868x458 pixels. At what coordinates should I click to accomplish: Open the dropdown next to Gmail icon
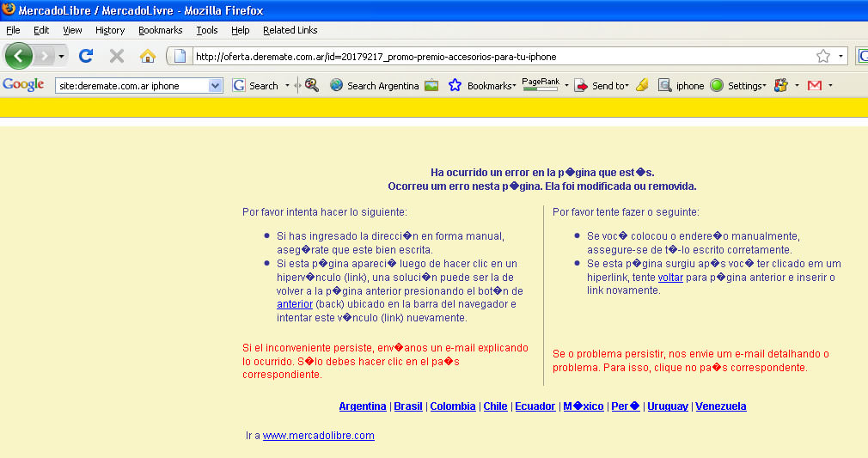(830, 86)
